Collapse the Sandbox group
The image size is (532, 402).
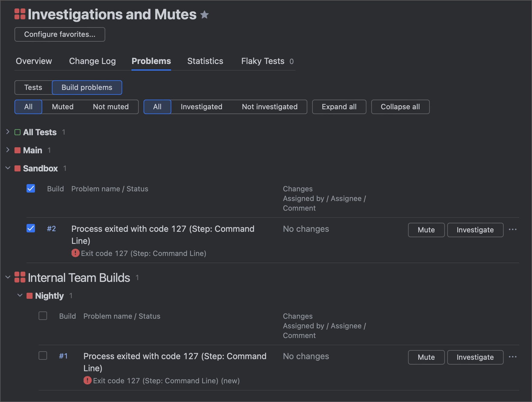[x=8, y=168]
